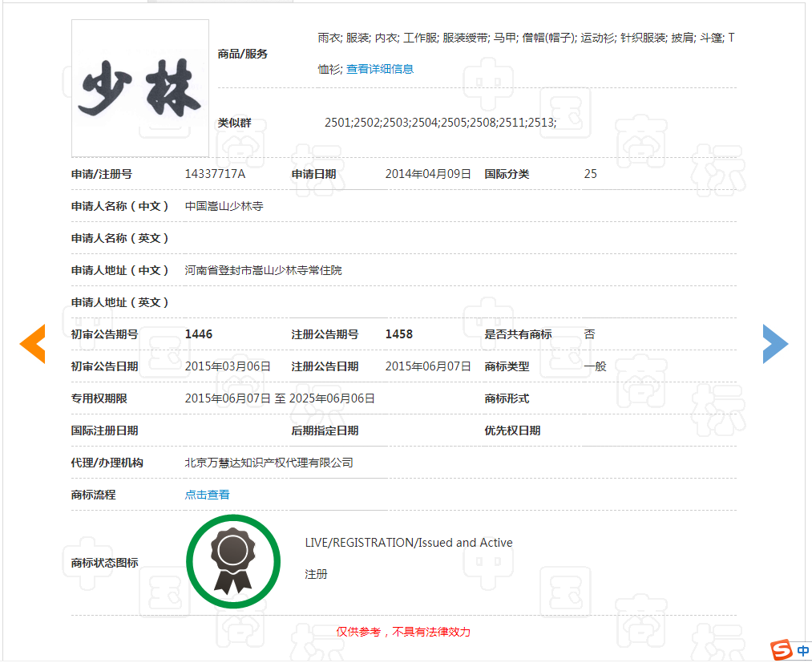The height and width of the screenshot is (663, 812).
Task: Click status text LIVE/REGISTRATION/Issued and Active
Action: pyautogui.click(x=409, y=543)
